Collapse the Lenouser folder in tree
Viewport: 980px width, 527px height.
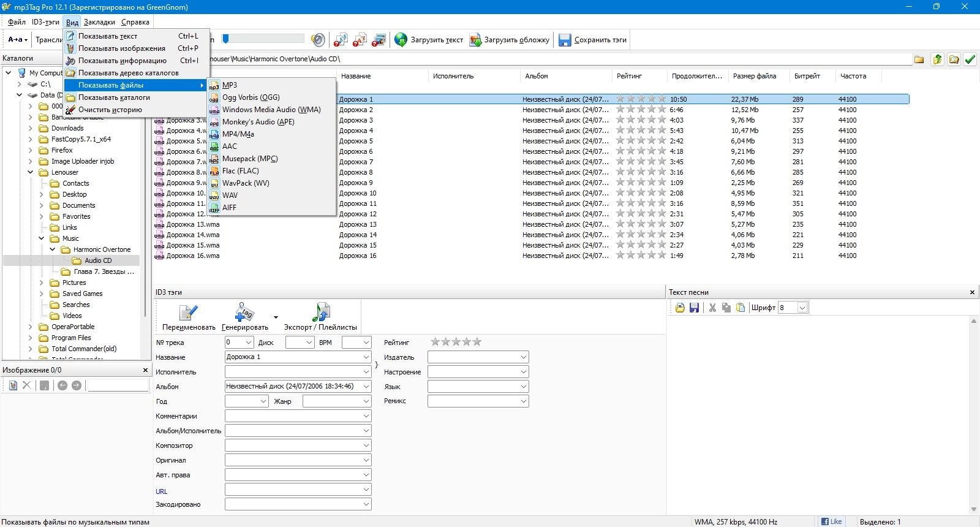click(31, 172)
